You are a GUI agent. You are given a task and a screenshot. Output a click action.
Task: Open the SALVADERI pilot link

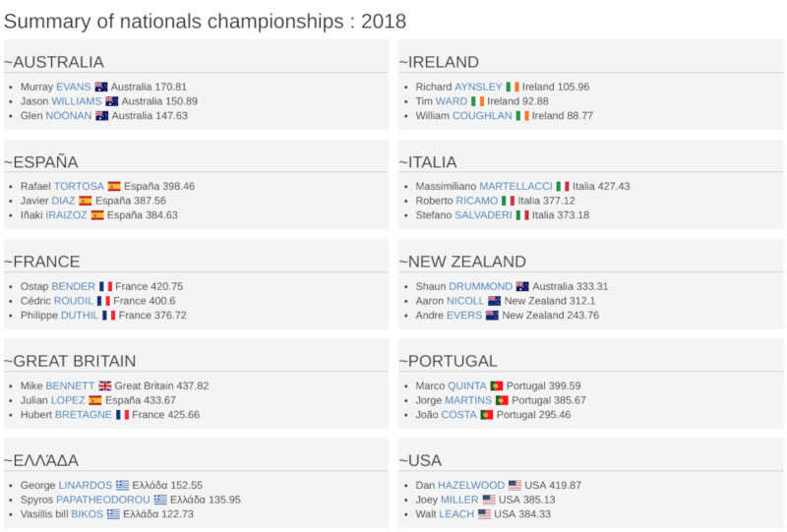tap(483, 215)
